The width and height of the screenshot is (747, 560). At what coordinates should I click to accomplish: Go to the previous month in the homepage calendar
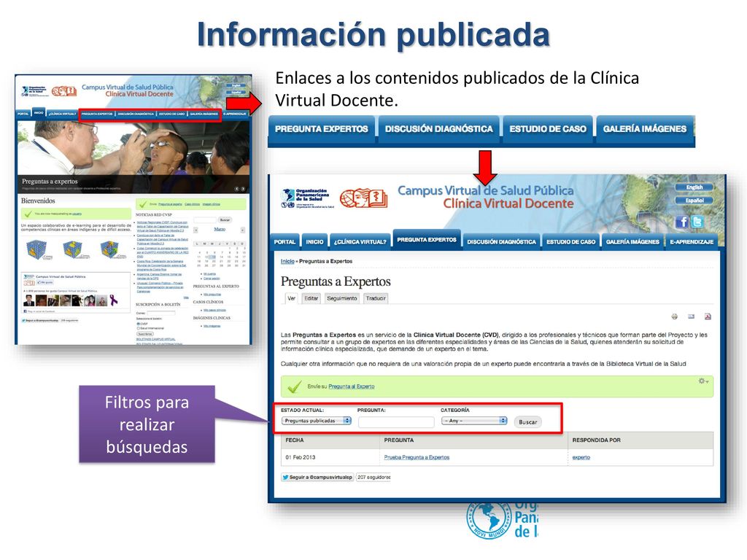[196, 230]
